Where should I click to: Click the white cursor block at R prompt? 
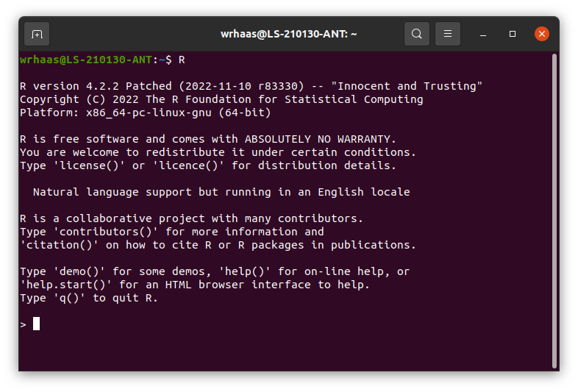36,324
